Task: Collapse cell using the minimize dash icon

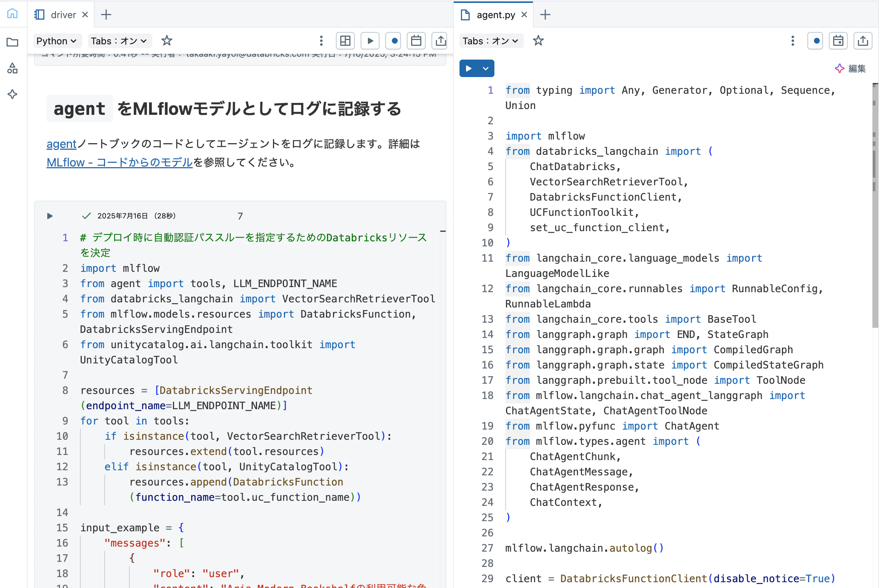Action: click(x=443, y=231)
